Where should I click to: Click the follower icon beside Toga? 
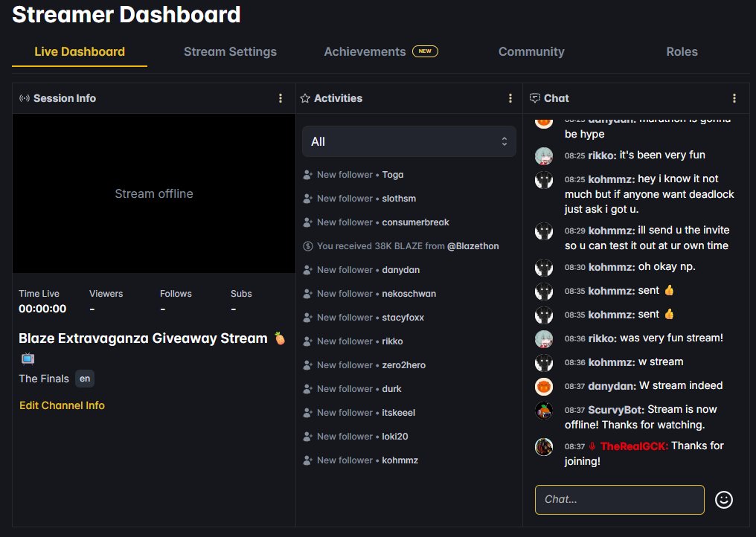(x=307, y=175)
